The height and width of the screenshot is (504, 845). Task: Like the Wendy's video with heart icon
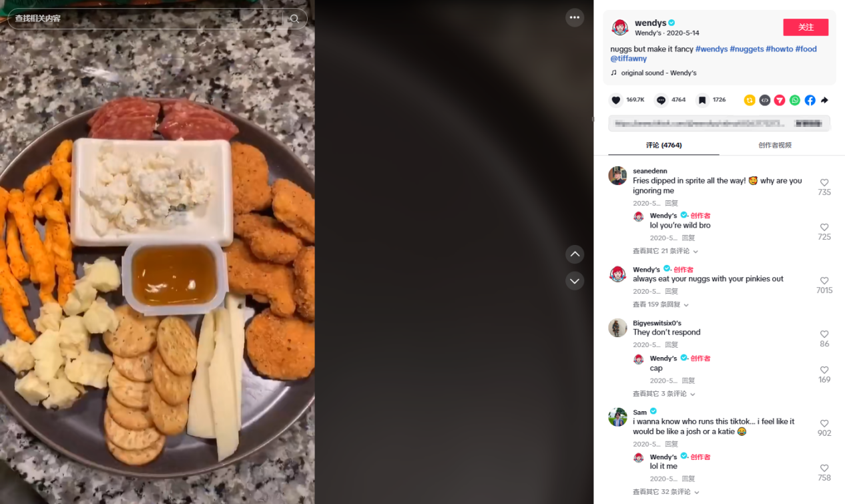616,100
